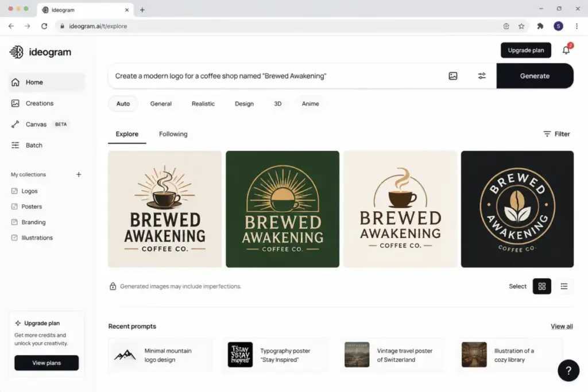Click View all recent prompts link
588x392 pixels.
562,327
